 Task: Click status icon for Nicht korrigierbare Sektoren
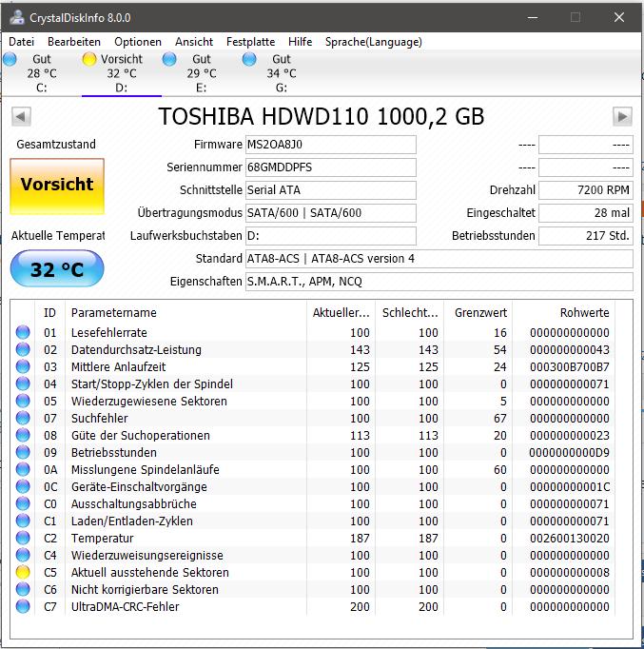point(23,589)
